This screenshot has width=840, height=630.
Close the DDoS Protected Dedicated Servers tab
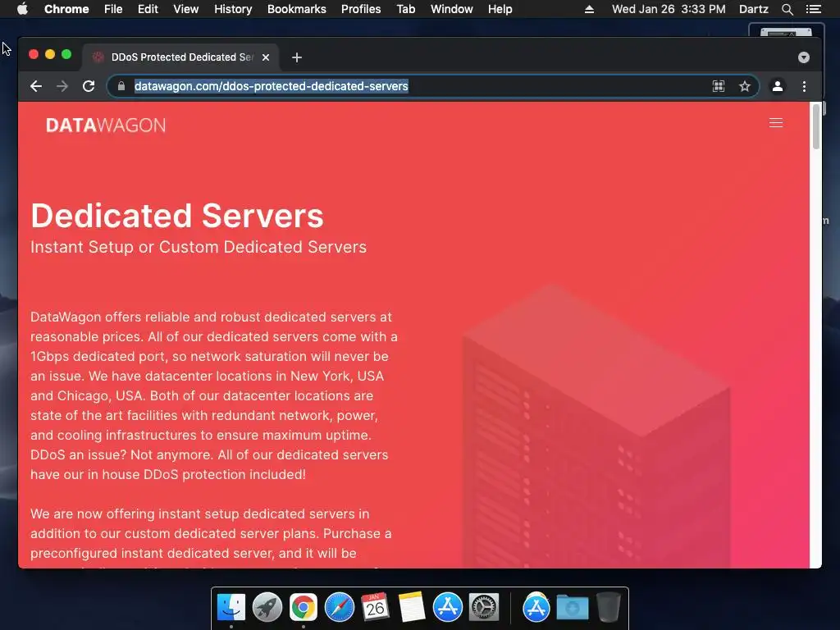pos(266,57)
